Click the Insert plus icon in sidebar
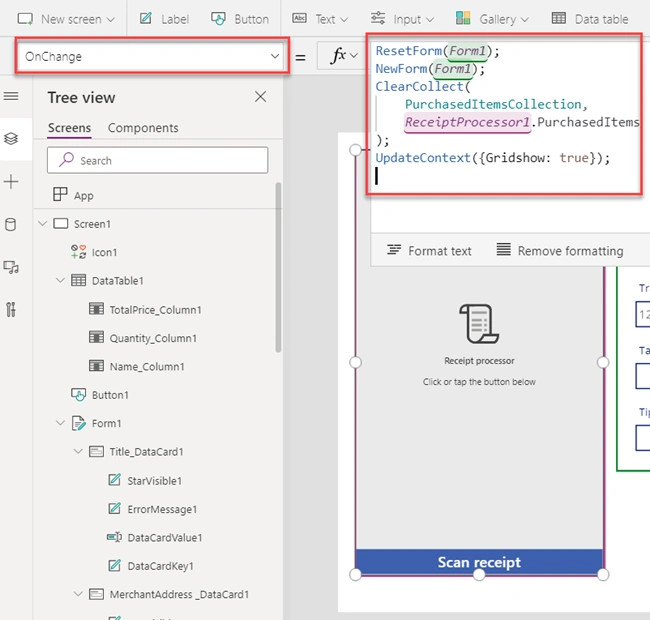 pyautogui.click(x=11, y=182)
